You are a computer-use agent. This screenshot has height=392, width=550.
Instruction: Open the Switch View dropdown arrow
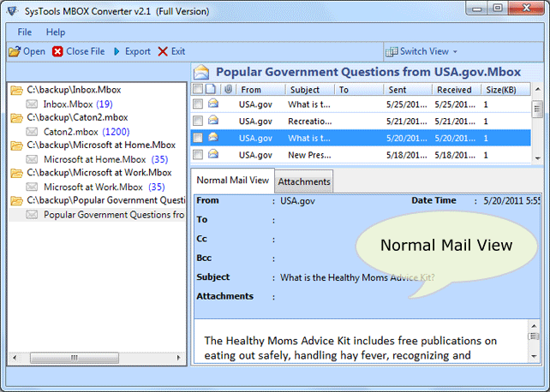point(455,52)
